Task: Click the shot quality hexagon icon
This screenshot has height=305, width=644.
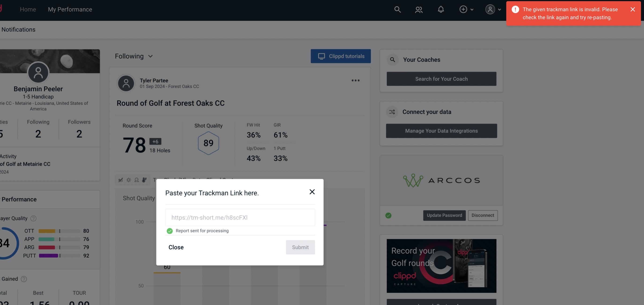Action: [x=208, y=143]
